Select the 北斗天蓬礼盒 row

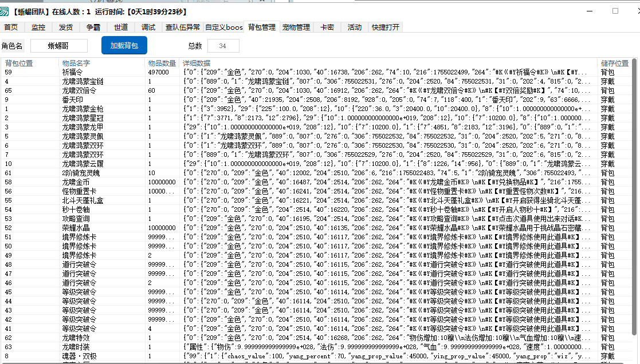[x=82, y=200]
